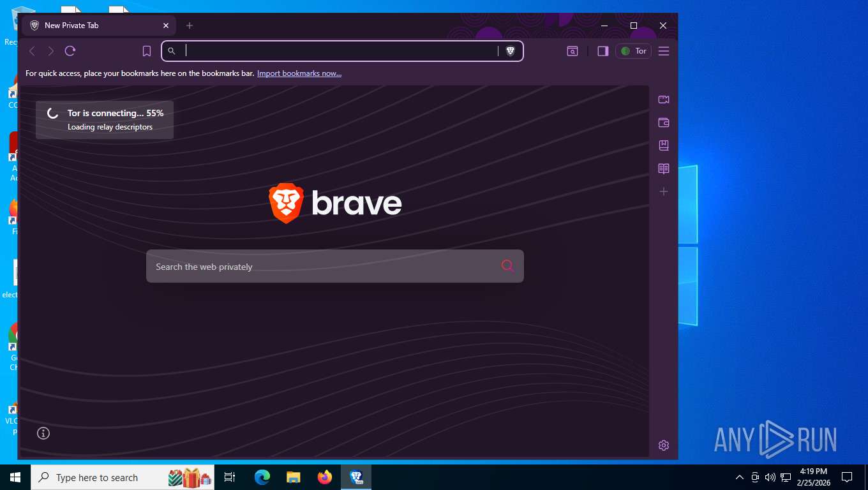Click the Brave logo
Viewport: 868px width, 490px height.
click(x=335, y=203)
